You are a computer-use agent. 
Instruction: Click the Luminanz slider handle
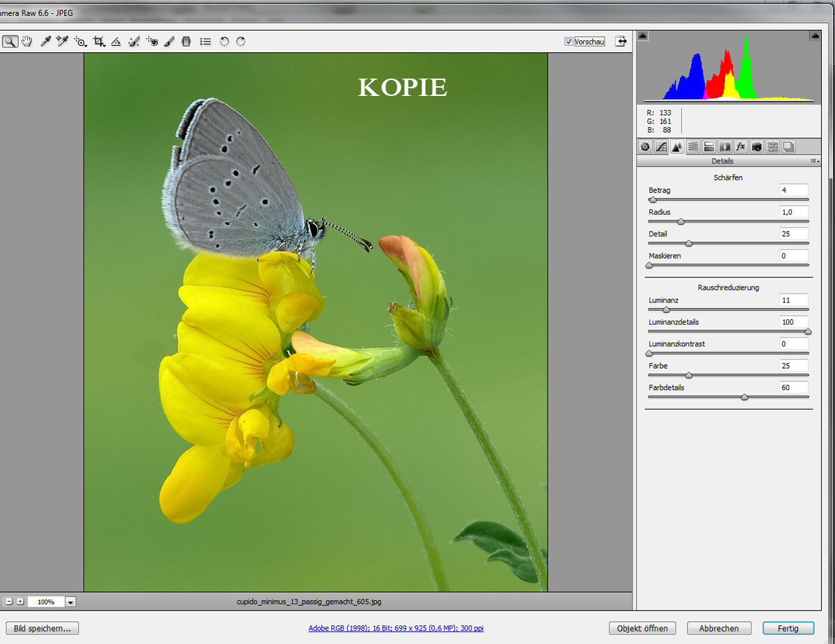tap(666, 309)
